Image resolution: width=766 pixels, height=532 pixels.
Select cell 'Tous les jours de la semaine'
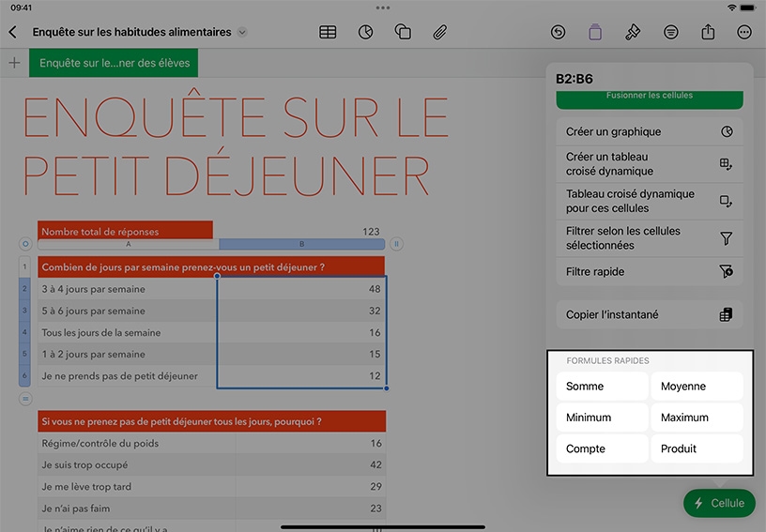click(x=127, y=333)
